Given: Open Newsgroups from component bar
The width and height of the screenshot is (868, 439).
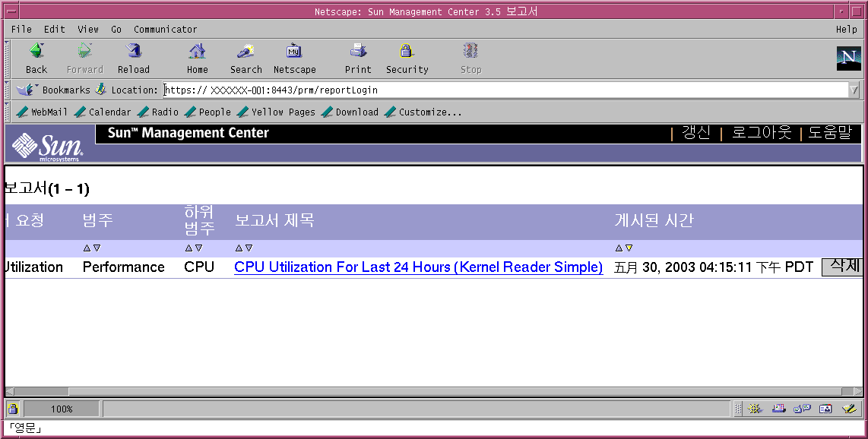Looking at the screenshot, I should (802, 409).
